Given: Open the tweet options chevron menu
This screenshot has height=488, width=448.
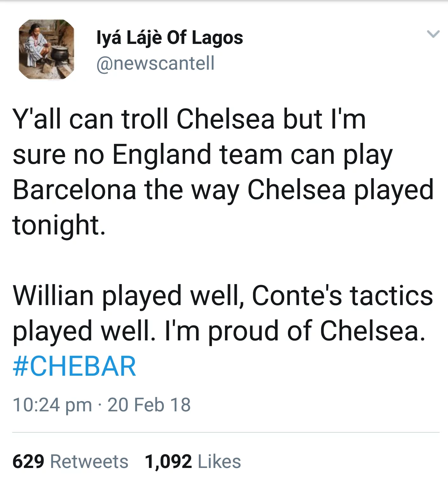Looking at the screenshot, I should [433, 34].
